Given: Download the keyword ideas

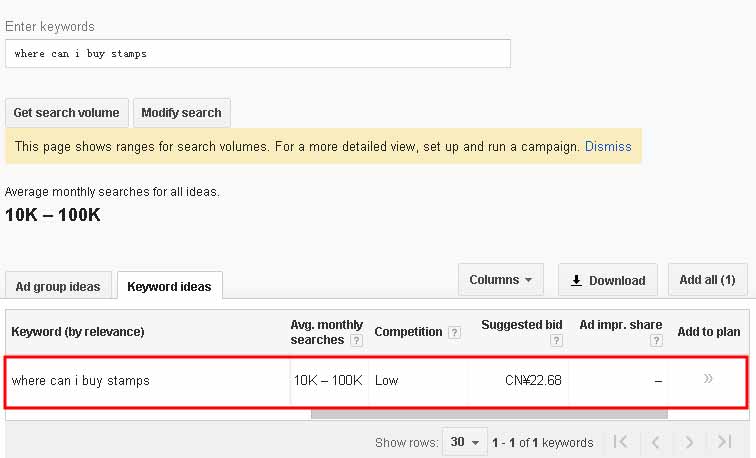Looking at the screenshot, I should pyautogui.click(x=607, y=280).
